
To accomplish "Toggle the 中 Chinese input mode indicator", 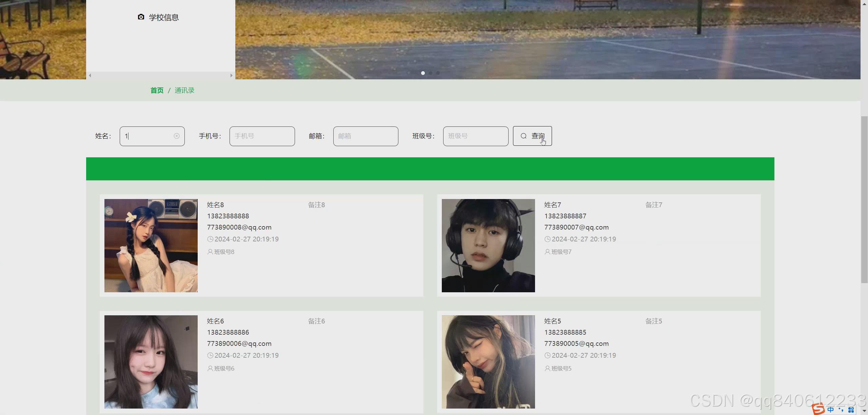I will coord(830,410).
